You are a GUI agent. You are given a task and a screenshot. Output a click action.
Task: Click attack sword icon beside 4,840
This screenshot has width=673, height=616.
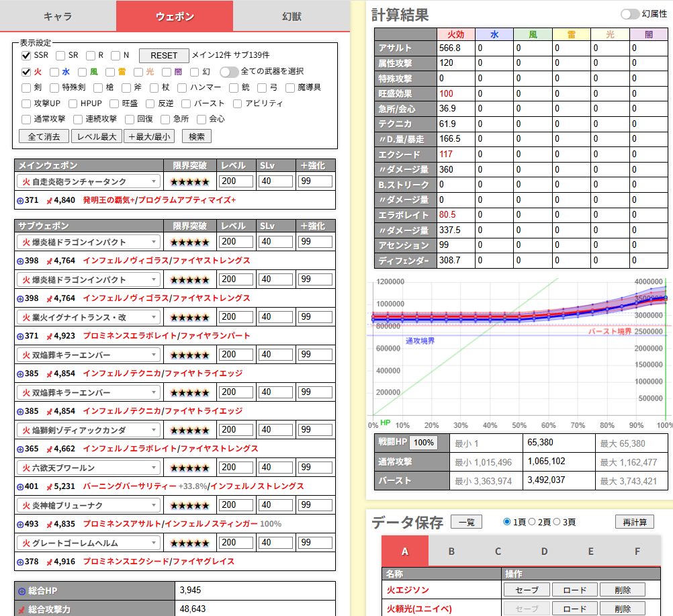coord(49,200)
